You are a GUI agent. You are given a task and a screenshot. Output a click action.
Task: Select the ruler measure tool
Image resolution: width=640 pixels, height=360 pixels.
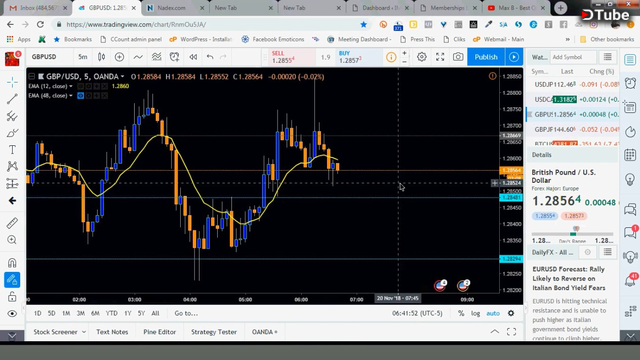(12, 223)
